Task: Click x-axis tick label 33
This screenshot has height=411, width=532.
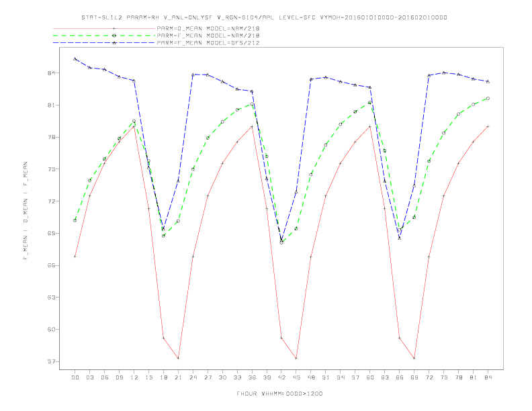Action: [237, 377]
